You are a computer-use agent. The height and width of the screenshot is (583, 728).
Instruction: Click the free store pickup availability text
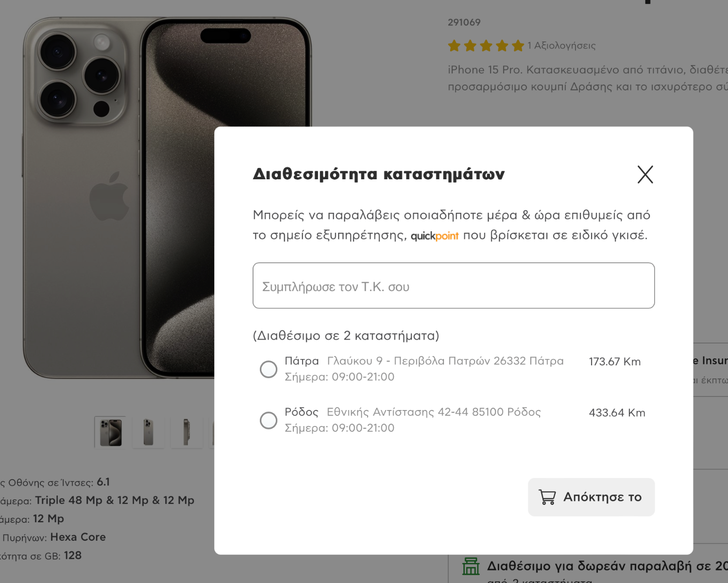point(607,566)
